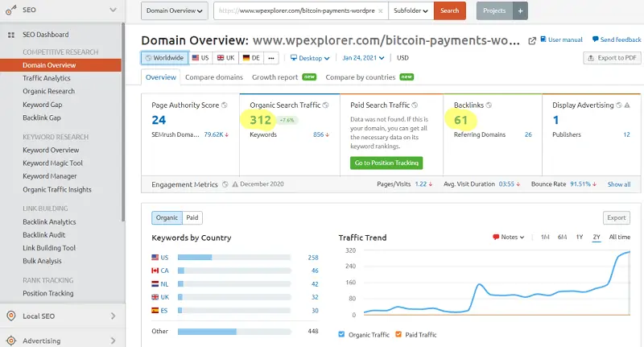Open the Notes dropdown
644x347 pixels.
coord(509,237)
